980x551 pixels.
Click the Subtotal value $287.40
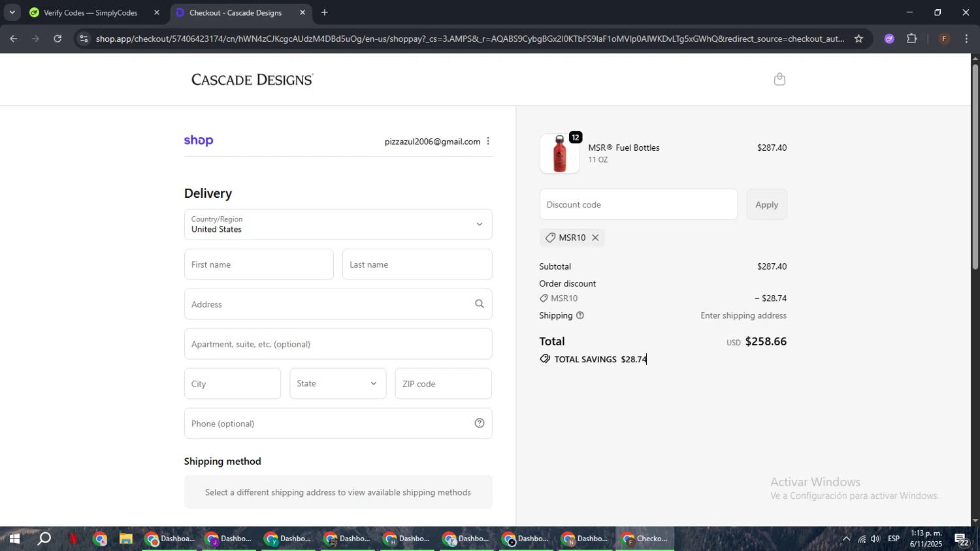point(772,266)
